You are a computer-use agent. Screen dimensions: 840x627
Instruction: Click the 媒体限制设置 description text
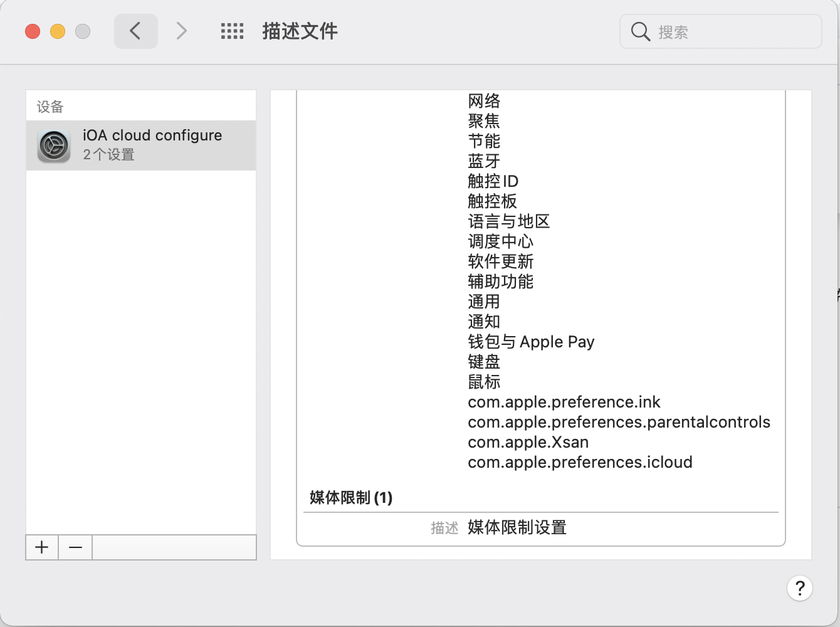point(517,527)
